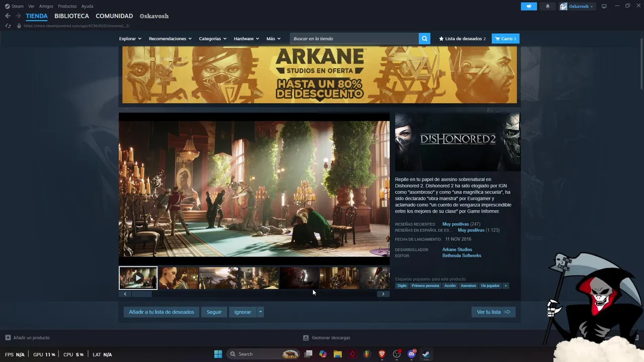Open the Productos menu
Image resolution: width=644 pixels, height=362 pixels.
[x=67, y=6]
